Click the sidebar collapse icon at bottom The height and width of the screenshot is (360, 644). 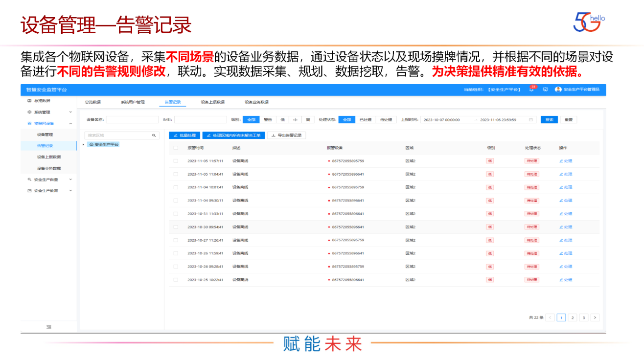point(48,327)
